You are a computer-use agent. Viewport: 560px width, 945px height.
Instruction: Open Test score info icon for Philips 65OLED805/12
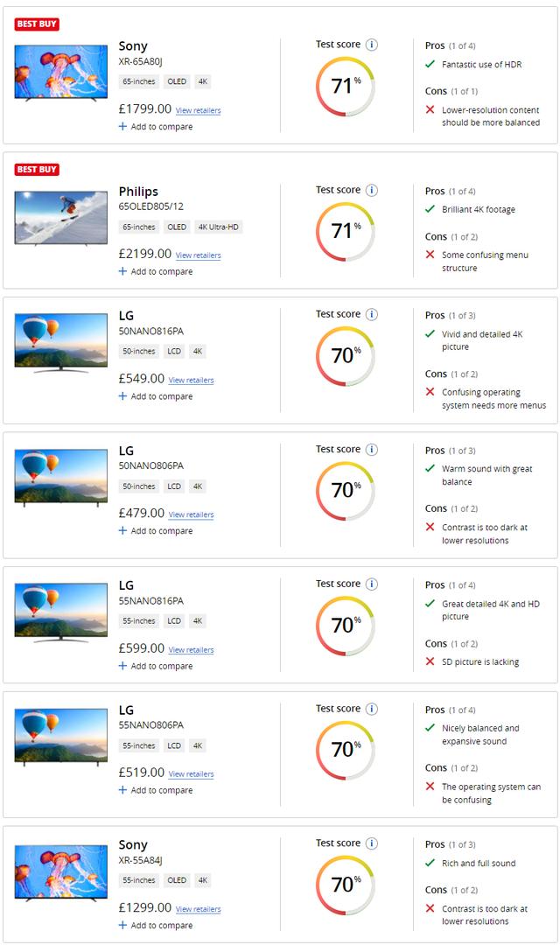point(372,190)
